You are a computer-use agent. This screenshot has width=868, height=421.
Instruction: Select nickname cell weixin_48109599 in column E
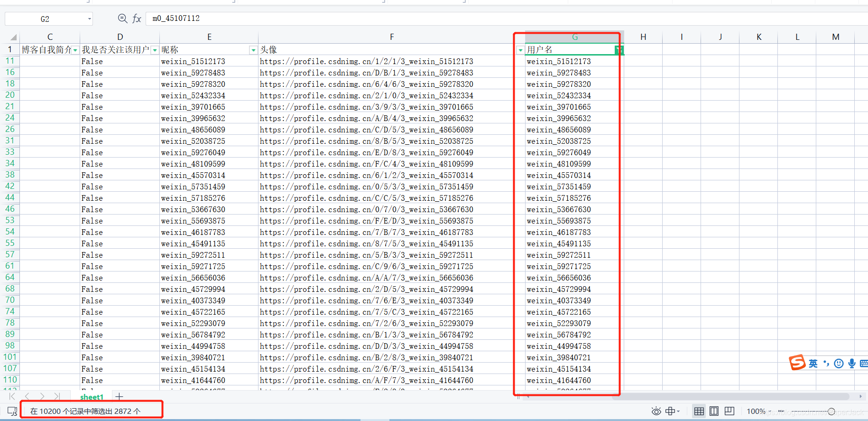pyautogui.click(x=209, y=164)
